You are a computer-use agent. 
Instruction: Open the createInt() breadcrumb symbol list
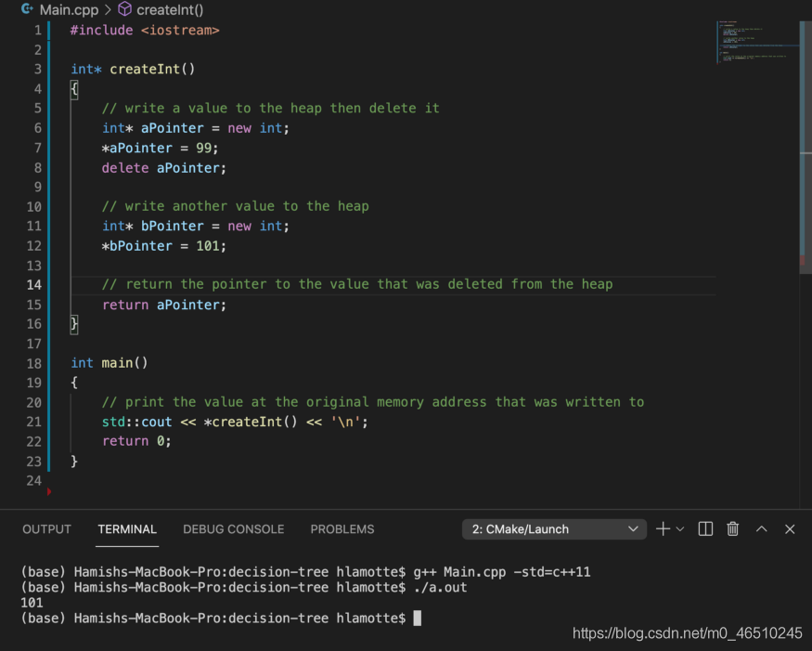click(170, 10)
